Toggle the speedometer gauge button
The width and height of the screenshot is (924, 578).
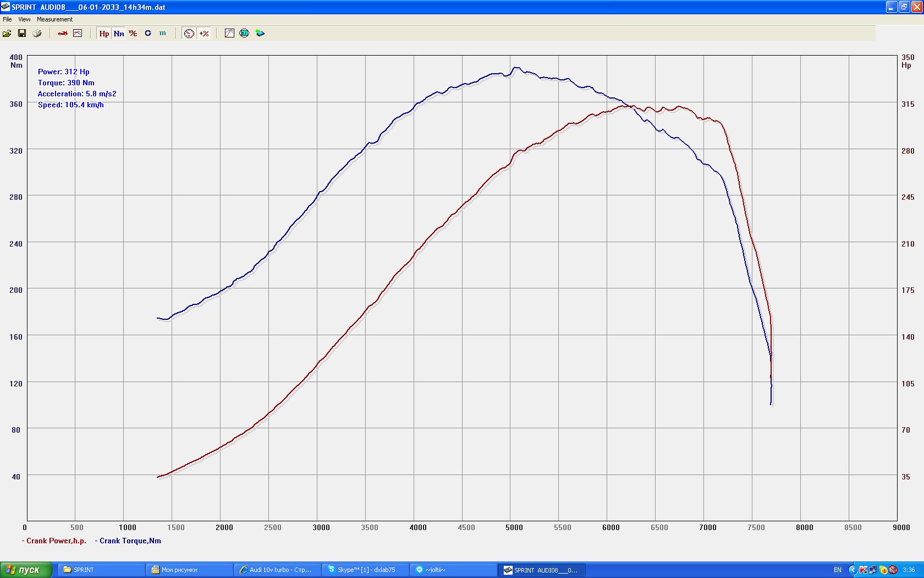click(x=189, y=34)
